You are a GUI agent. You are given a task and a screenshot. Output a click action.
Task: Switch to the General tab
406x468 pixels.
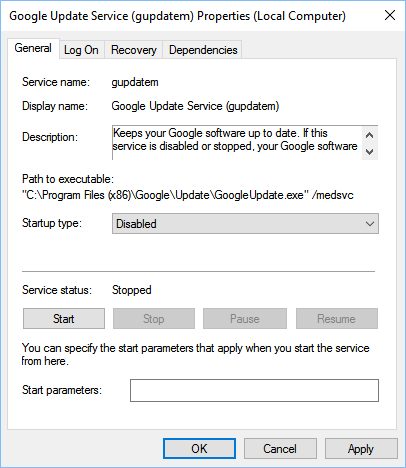point(33,48)
